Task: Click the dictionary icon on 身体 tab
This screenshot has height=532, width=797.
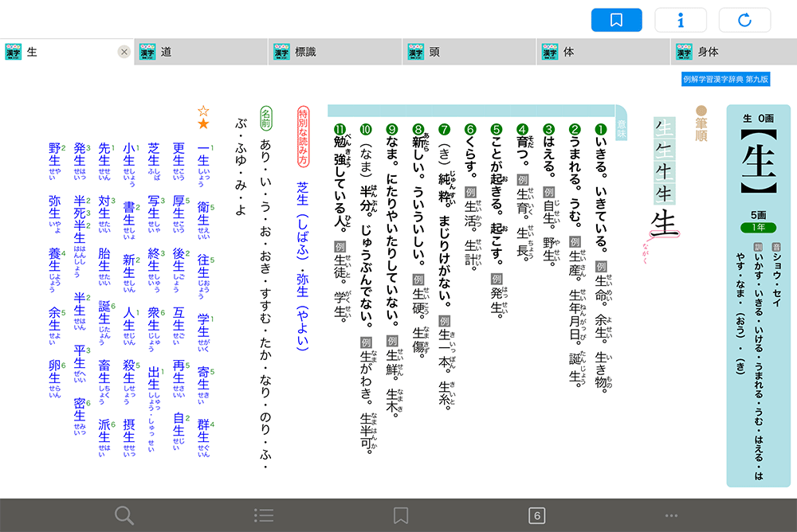Action: [684, 52]
